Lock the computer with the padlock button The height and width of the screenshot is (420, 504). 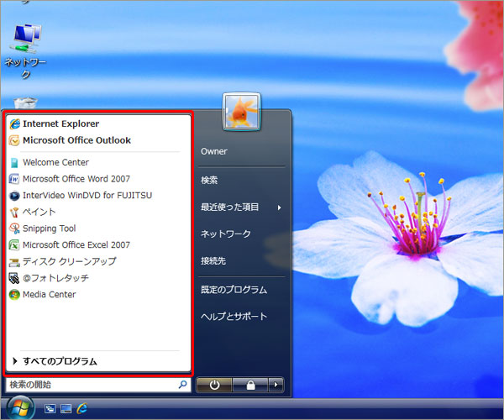tap(250, 385)
